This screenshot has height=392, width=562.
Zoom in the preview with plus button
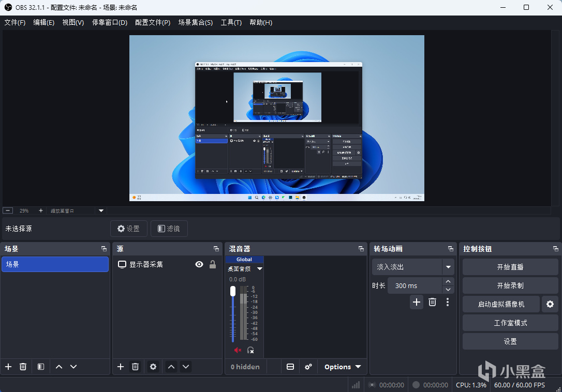coord(41,210)
